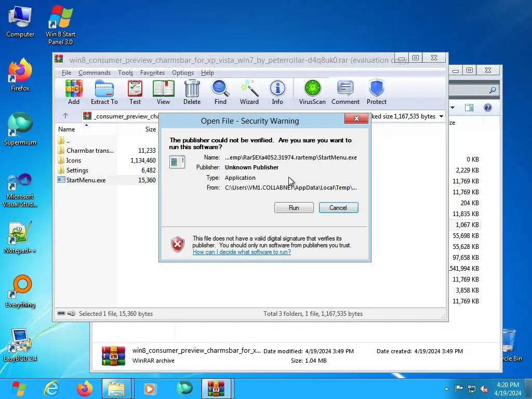Open Win 8 Start Panel 3.0 shortcut
Viewport: 532px width, 399px height.
(60, 25)
